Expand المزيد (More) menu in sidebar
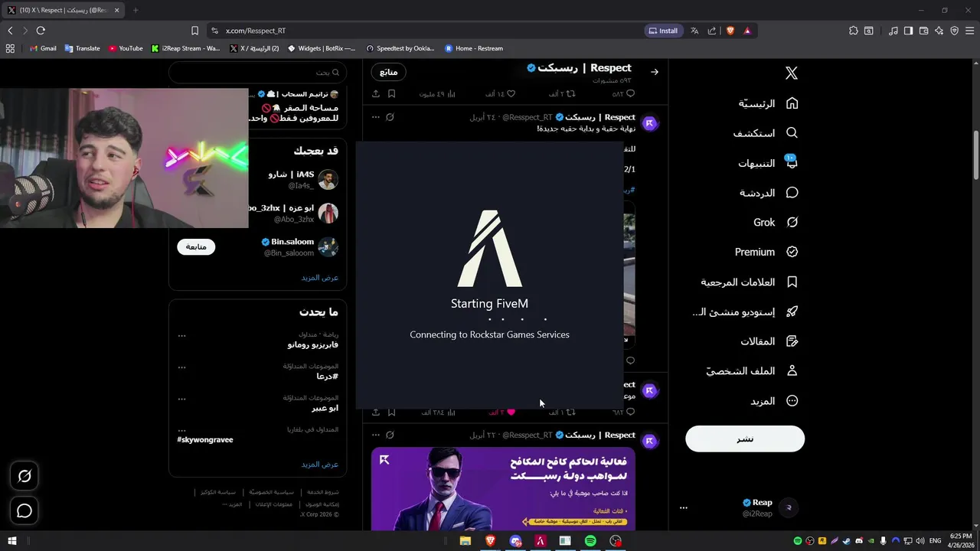The image size is (980, 551). [x=774, y=401]
